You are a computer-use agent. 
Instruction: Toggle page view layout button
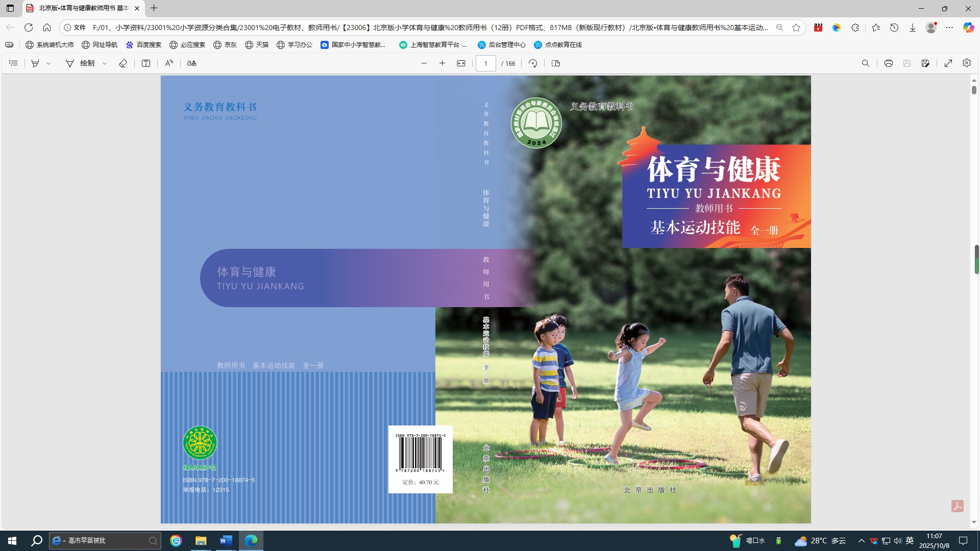click(556, 63)
